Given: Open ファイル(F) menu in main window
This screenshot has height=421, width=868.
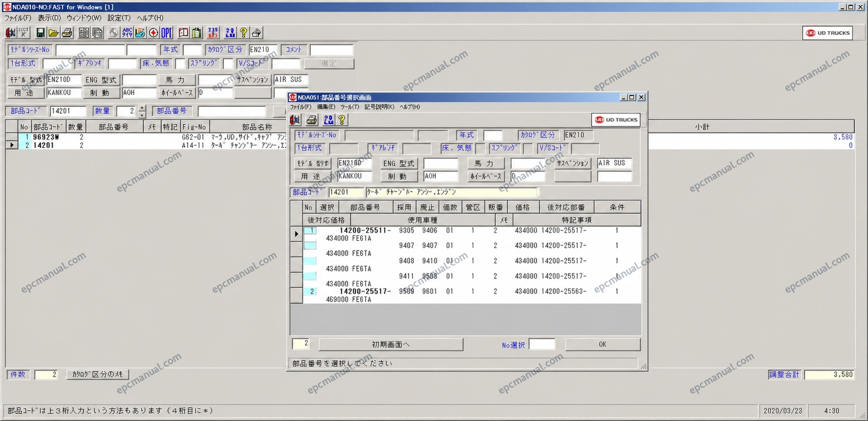Looking at the screenshot, I should click(x=18, y=18).
